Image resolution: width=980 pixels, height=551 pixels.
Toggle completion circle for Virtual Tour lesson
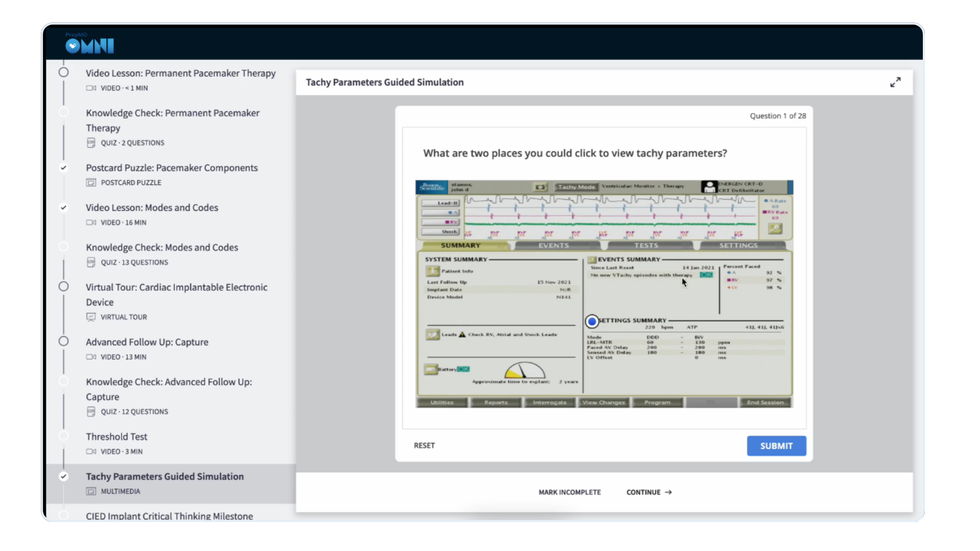click(63, 287)
